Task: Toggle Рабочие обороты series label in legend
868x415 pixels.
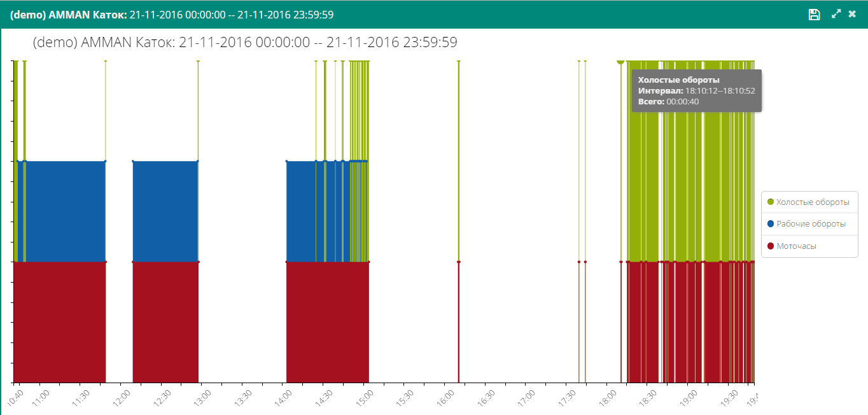Action: coord(811,224)
